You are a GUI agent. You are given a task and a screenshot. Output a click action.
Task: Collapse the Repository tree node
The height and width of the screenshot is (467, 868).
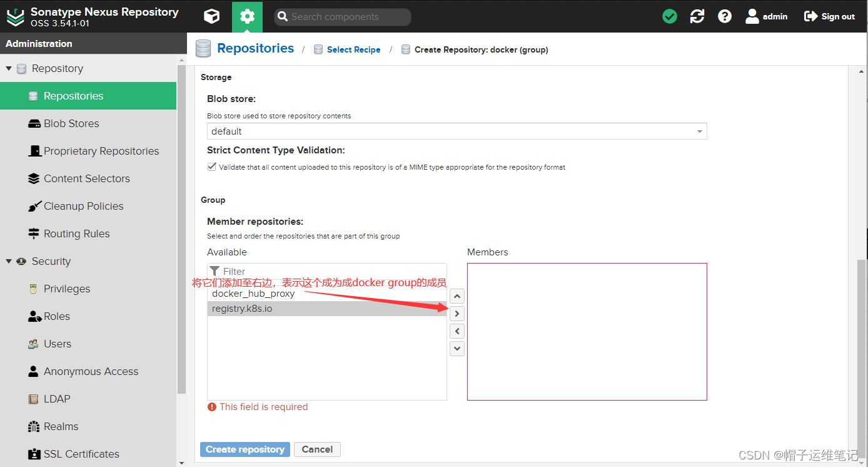pyautogui.click(x=9, y=68)
